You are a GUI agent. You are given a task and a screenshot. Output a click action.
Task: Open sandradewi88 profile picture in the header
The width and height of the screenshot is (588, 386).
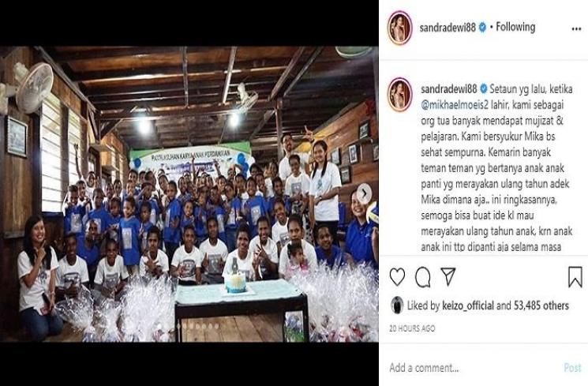pos(399,28)
